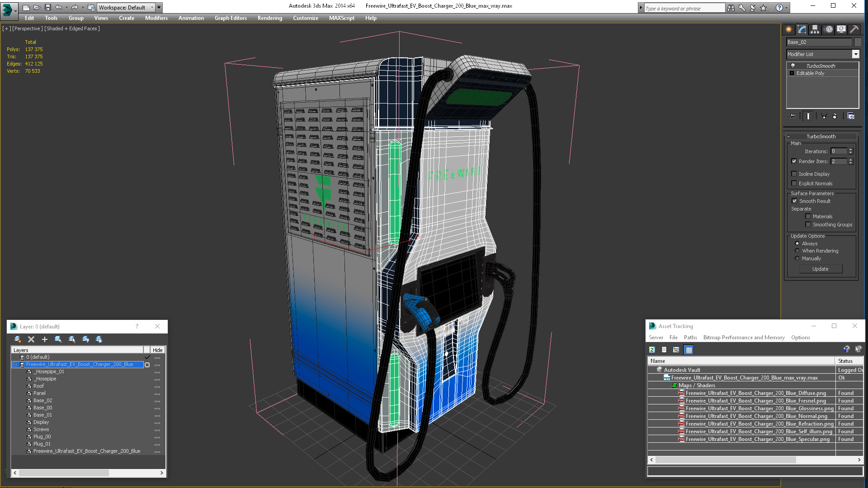Enable Separate by Materials checkbox

pyautogui.click(x=808, y=216)
